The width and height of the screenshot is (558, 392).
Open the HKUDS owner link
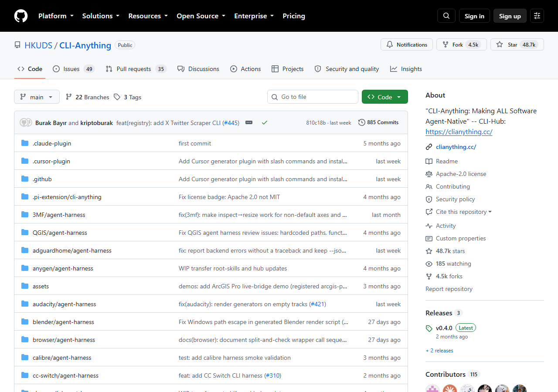pyautogui.click(x=38, y=45)
